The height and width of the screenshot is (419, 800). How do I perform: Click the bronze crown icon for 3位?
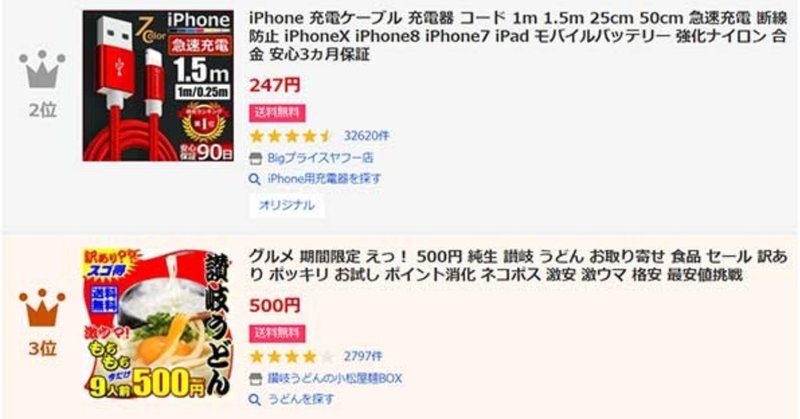click(x=42, y=308)
